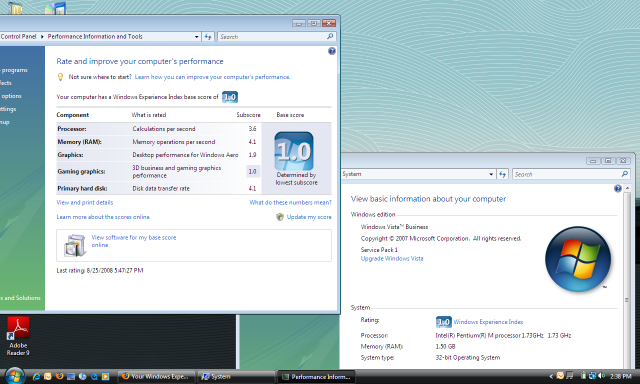Viewport: 640px width, 384px height.
Task: Click Upgrade Windows Vista link
Action: pyautogui.click(x=392, y=258)
